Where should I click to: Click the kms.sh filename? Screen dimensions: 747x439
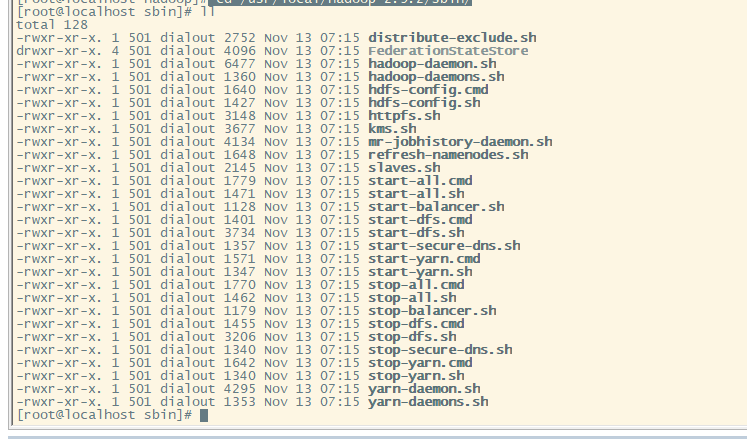pyautogui.click(x=392, y=129)
